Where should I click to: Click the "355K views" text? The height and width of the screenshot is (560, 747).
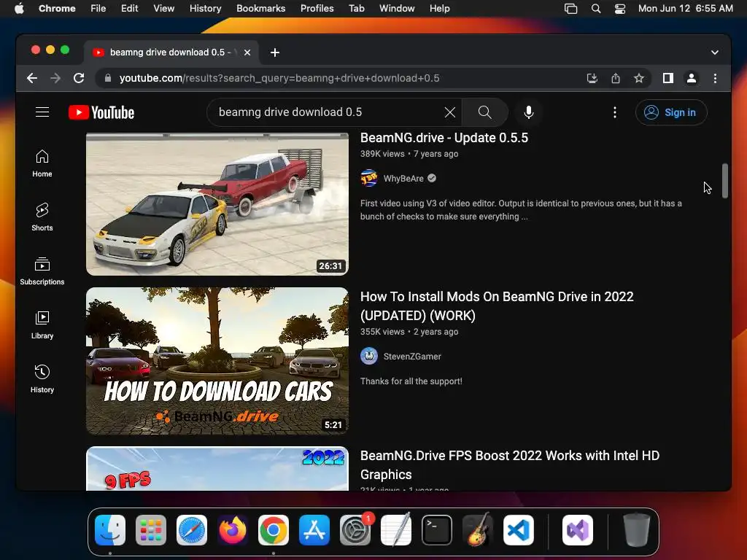pyautogui.click(x=382, y=332)
